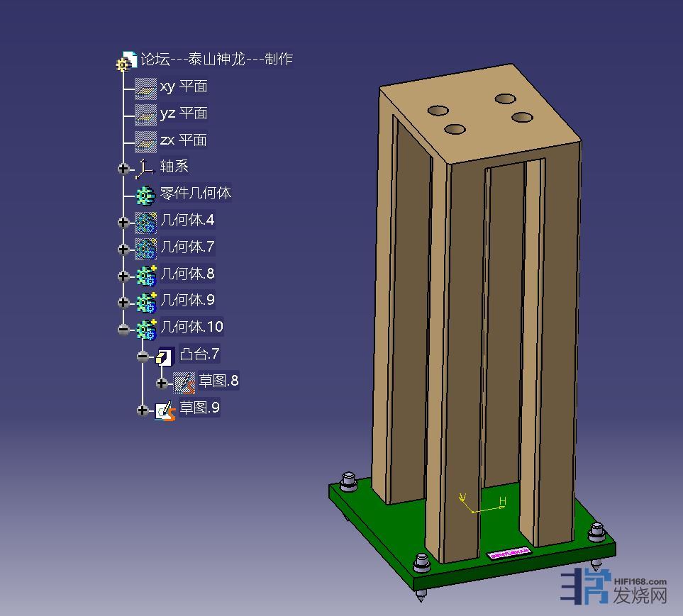Screen dimensions: 683x616
Task: Click the yellow H axis label
Action: (x=502, y=502)
